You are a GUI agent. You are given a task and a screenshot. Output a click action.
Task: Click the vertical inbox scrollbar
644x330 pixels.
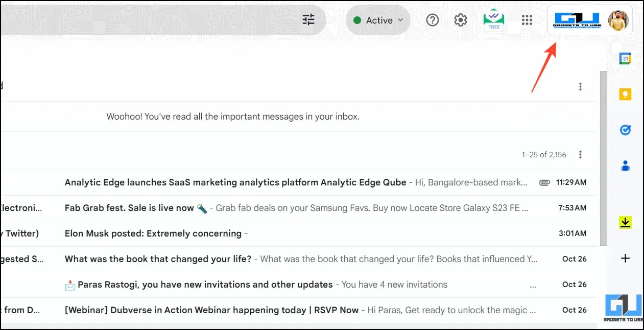point(603,158)
